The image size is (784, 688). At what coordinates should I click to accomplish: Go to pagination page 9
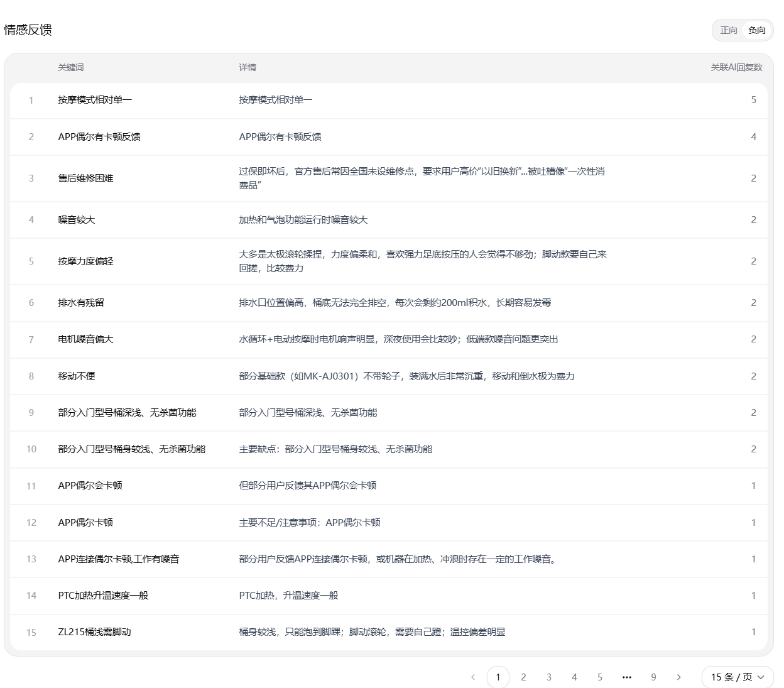click(653, 677)
